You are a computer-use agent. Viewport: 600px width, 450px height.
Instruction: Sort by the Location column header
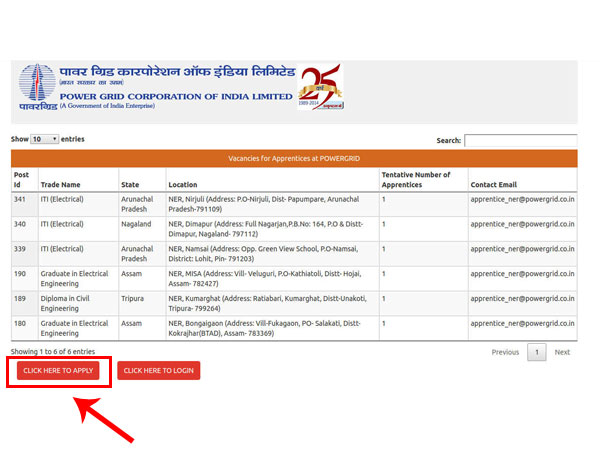pyautogui.click(x=272, y=180)
